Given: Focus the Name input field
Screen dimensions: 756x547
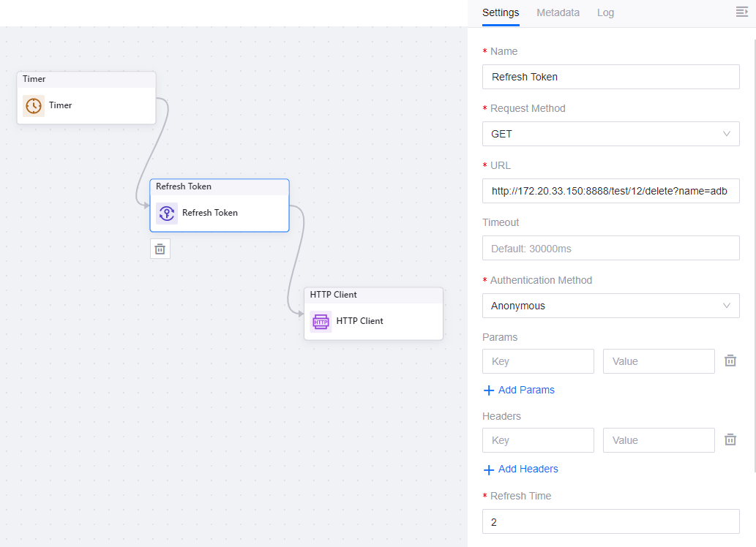Looking at the screenshot, I should pyautogui.click(x=610, y=77).
